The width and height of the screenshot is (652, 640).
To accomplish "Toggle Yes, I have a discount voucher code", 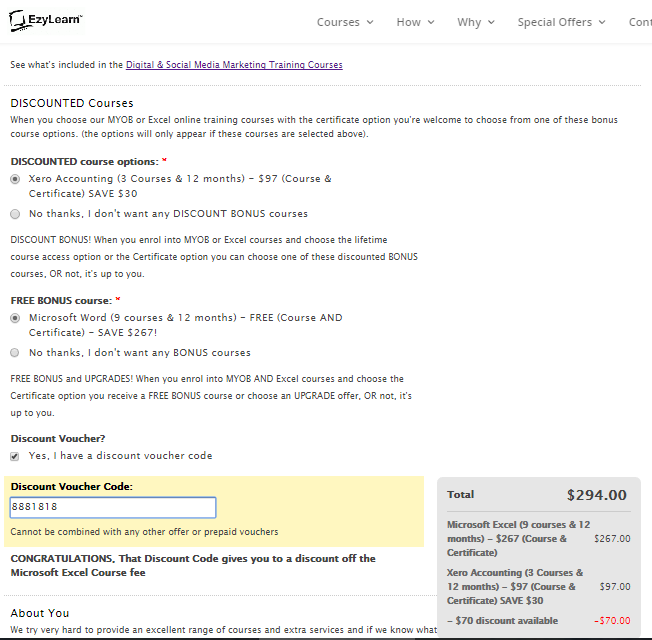I will pos(15,456).
